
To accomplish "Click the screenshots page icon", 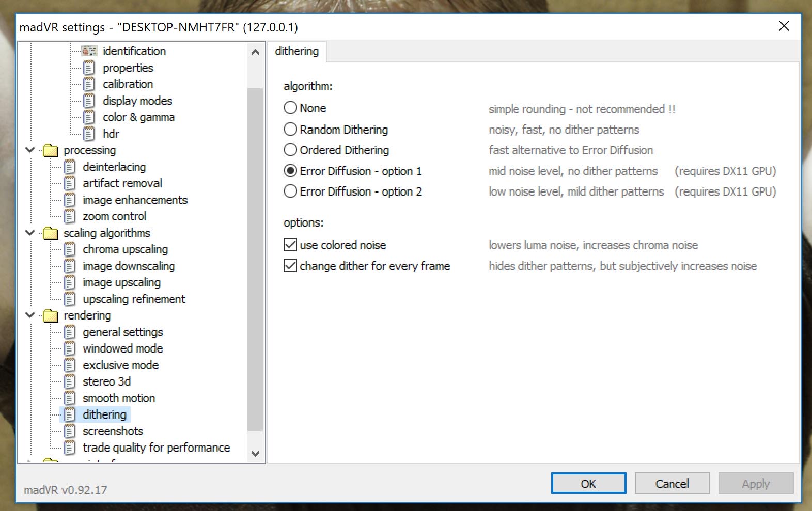I will 70,431.
